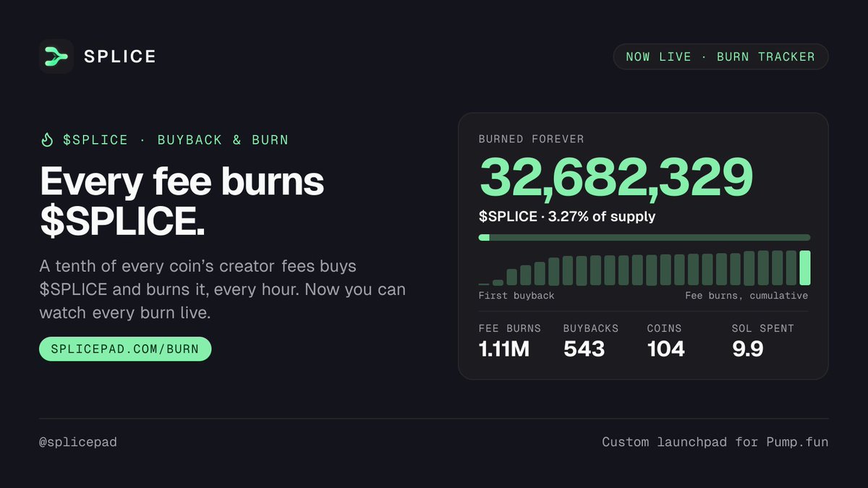Select the COINS 104 value
868x488 pixels.
pos(665,349)
